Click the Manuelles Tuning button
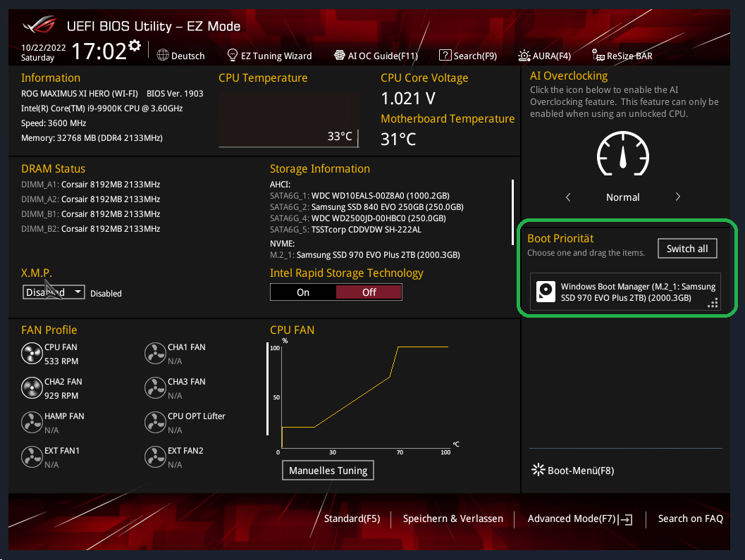This screenshot has width=745, height=560. 328,471
